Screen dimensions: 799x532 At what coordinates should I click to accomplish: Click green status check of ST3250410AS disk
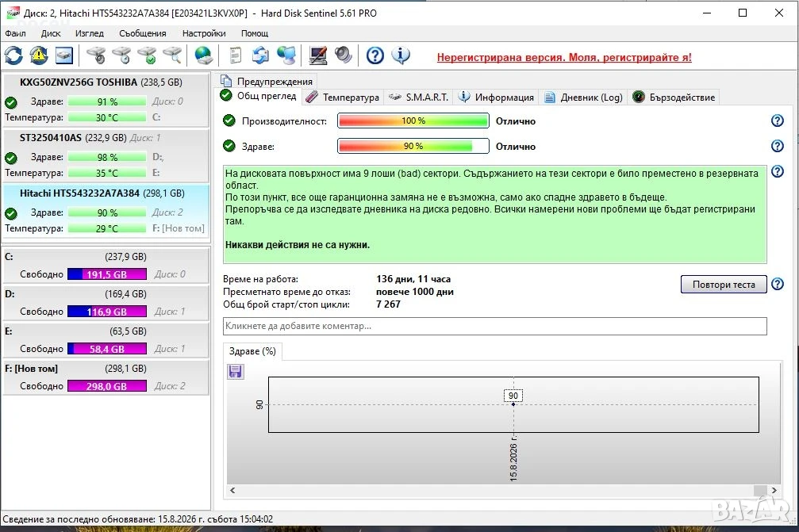[10, 157]
